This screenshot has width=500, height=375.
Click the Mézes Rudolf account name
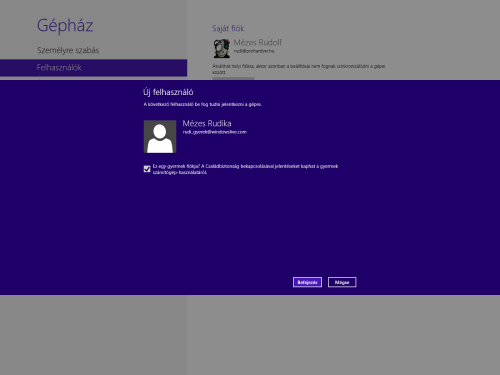coord(258,42)
